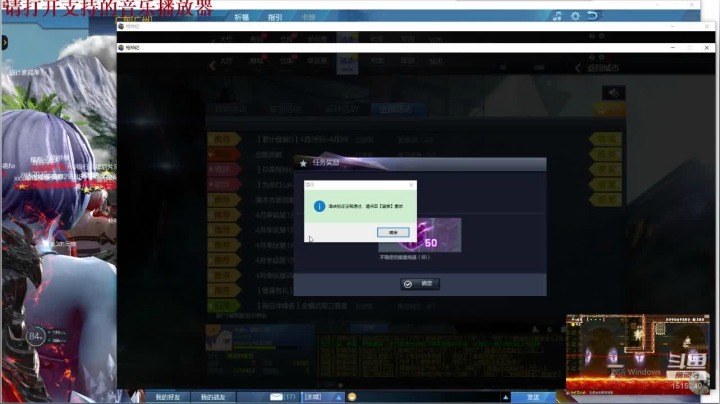Expand the up-arrow next to the 发送 button
Image resolution: width=720 pixels, height=404 pixels.
[x=505, y=397]
